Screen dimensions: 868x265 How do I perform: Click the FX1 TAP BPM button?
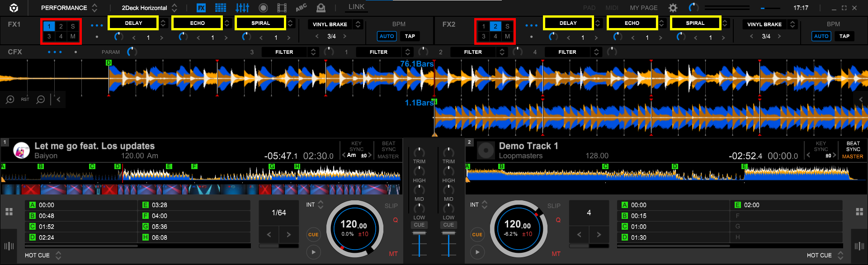[x=410, y=36]
